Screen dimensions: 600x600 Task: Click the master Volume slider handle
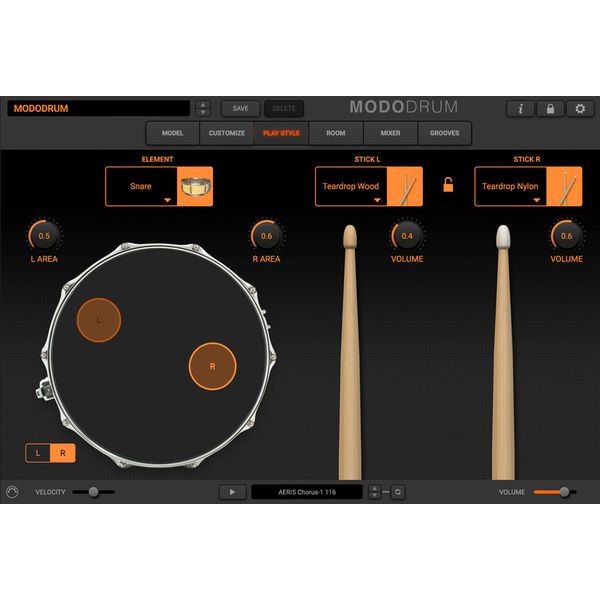[564, 492]
